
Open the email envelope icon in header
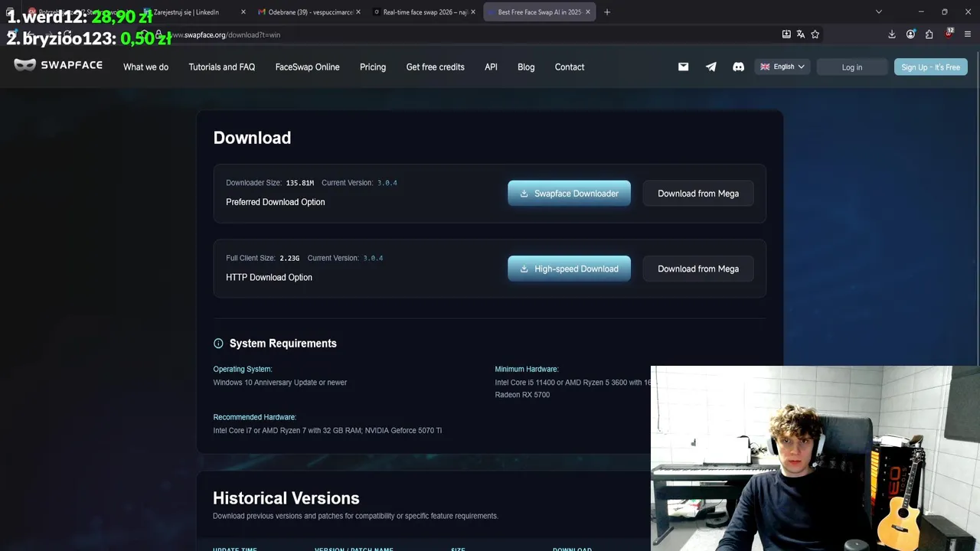click(x=683, y=67)
